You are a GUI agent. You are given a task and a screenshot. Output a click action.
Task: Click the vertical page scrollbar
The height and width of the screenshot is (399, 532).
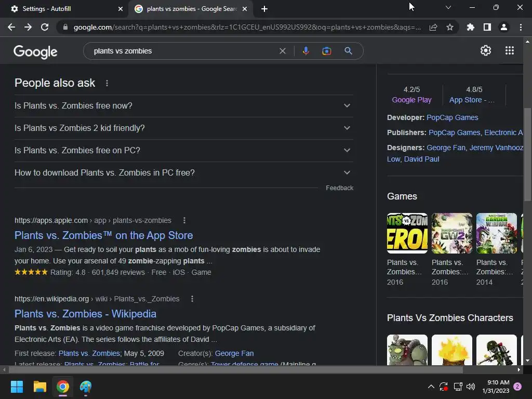[x=527, y=154]
